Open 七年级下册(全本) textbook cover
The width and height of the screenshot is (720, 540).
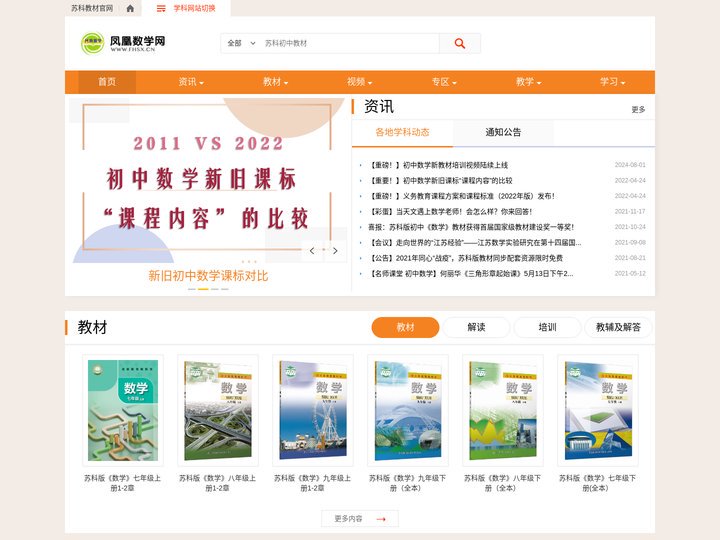pyautogui.click(x=598, y=410)
